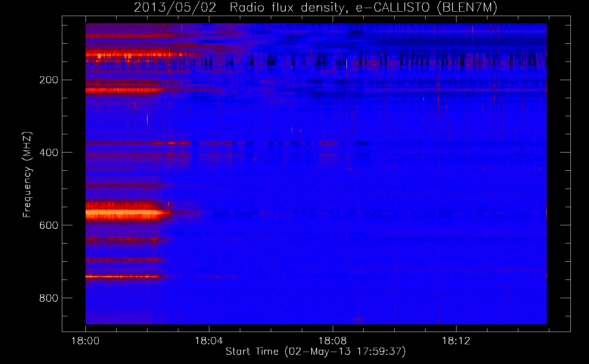Click the 'Start Time (02-May-13 17:59:37)' label
The height and width of the screenshot is (364, 589).
point(316,352)
